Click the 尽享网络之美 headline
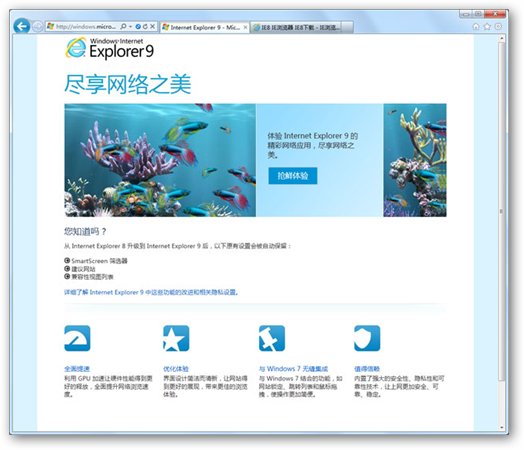 [128, 84]
